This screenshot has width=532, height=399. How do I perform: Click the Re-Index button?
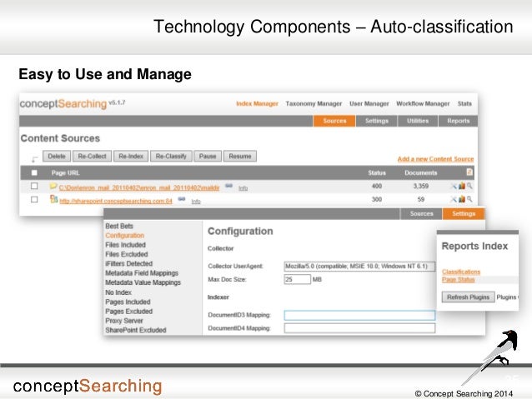point(131,157)
